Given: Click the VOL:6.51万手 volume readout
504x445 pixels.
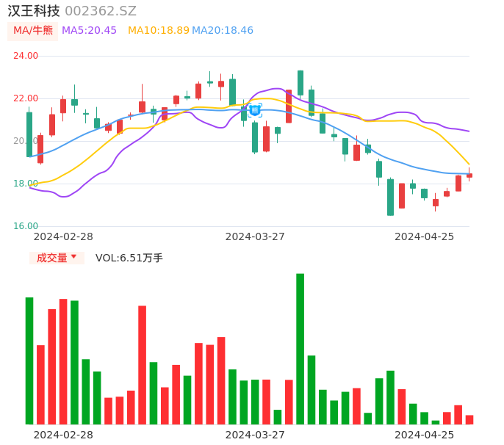Looking at the screenshot, I should coord(129,258).
